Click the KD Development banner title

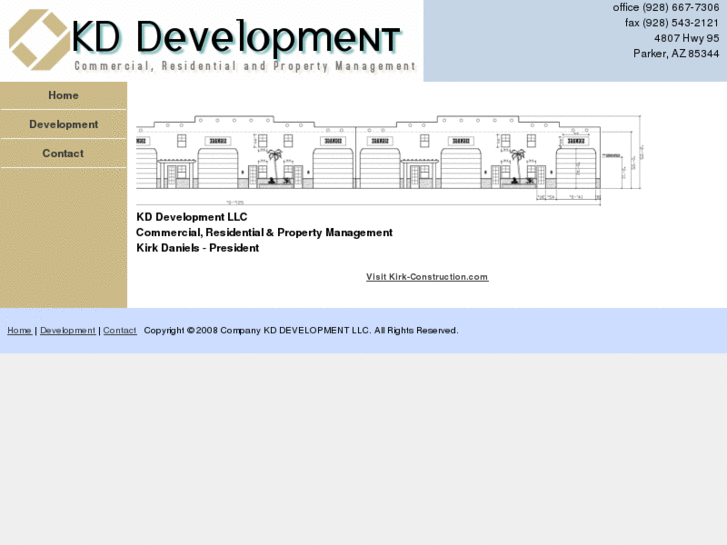click(x=236, y=37)
